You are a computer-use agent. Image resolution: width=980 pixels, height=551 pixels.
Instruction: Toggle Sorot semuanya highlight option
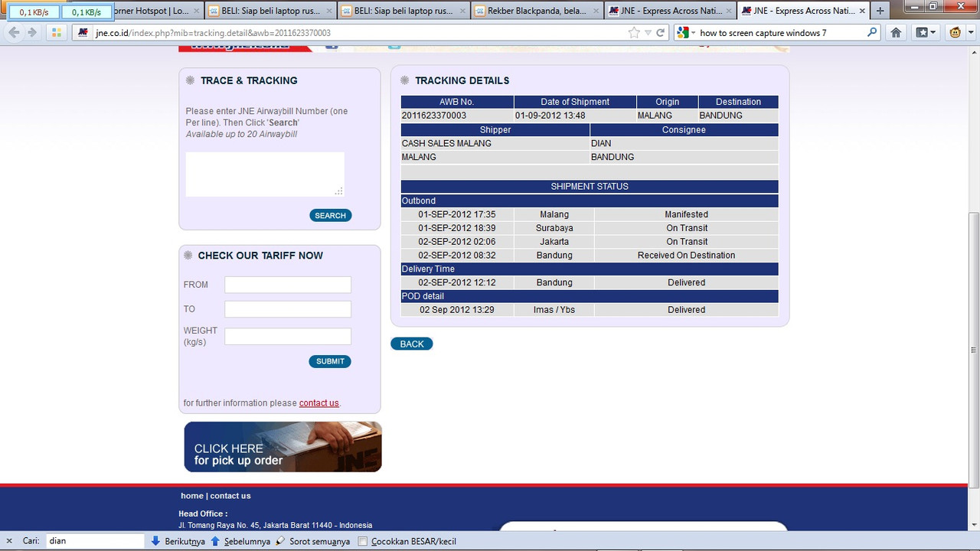point(312,541)
